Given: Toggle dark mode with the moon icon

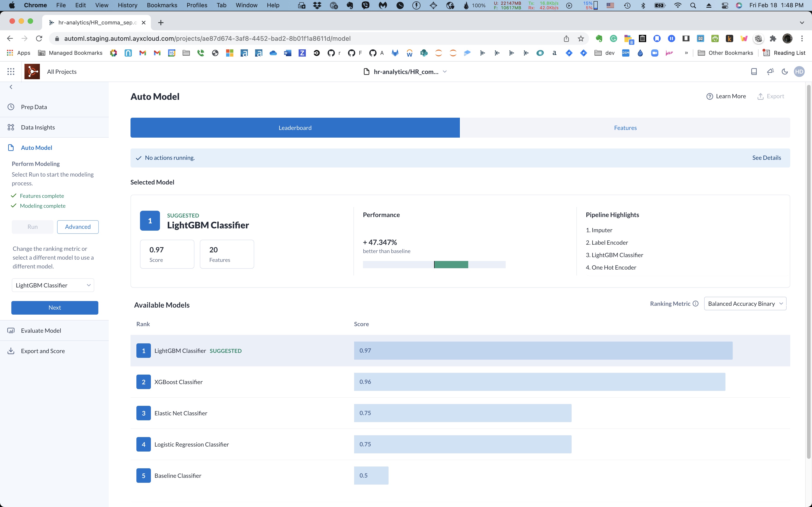Looking at the screenshot, I should 785,71.
